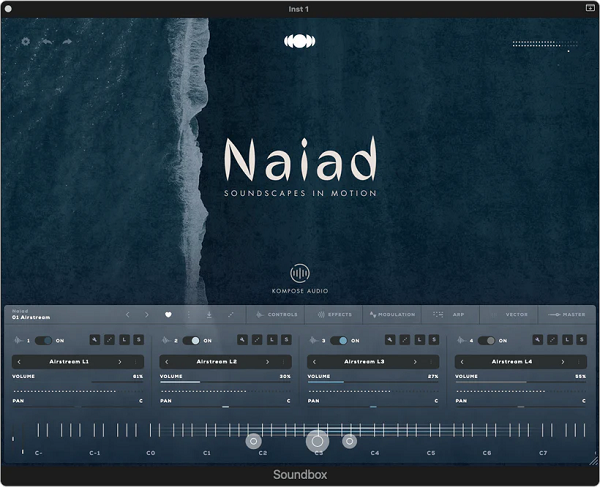Open the Vector tab
The image size is (600, 487).
[509, 314]
